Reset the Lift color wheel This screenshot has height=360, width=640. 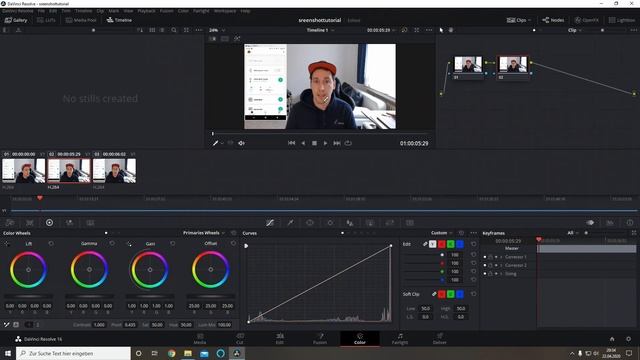51,243
